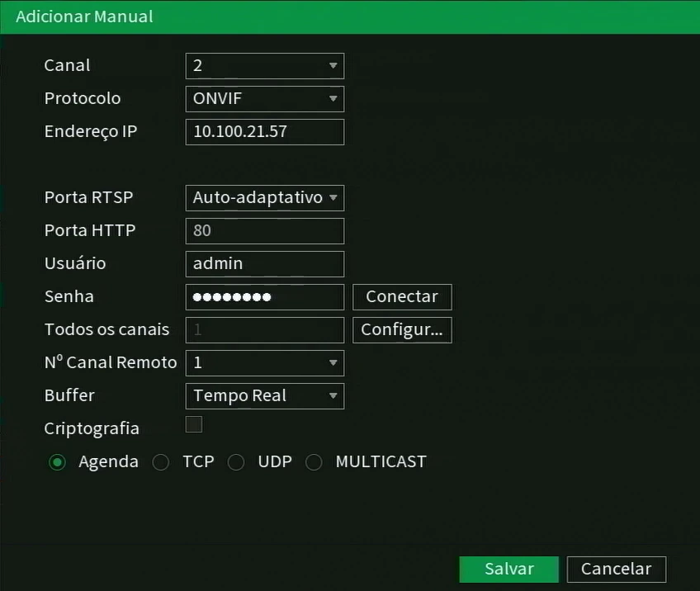
Task: Click the Porta HTTP label
Action: pyautogui.click(x=90, y=231)
